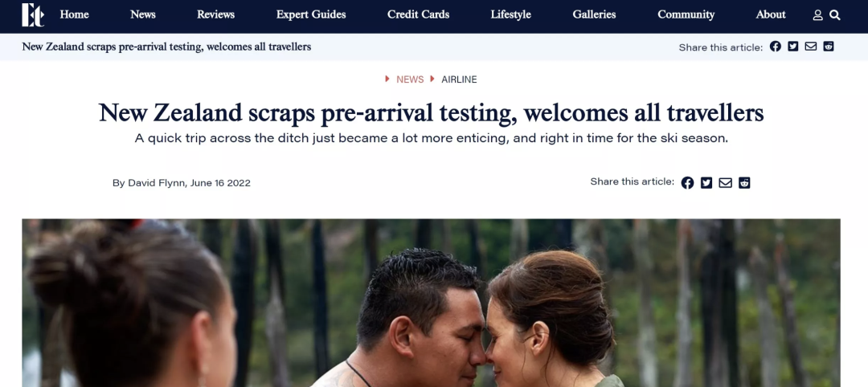Click the article hero photo

tap(432, 303)
